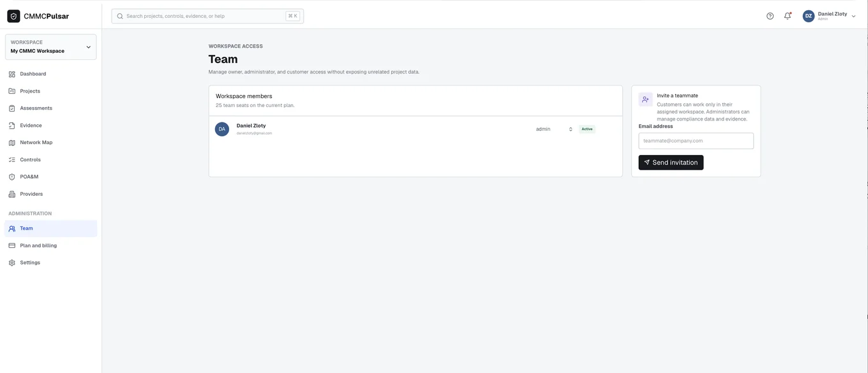The width and height of the screenshot is (868, 373).
Task: Go to Dashboard page
Action: click(x=50, y=74)
